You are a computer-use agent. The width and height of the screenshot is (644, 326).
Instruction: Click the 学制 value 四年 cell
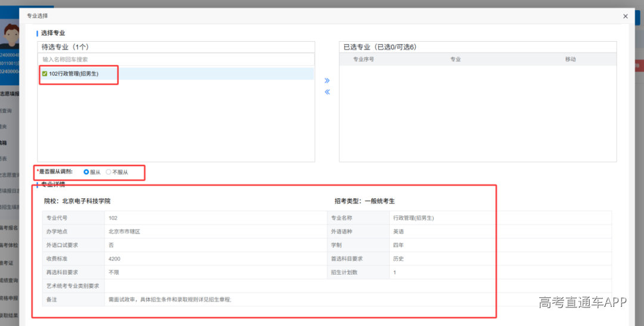point(500,245)
